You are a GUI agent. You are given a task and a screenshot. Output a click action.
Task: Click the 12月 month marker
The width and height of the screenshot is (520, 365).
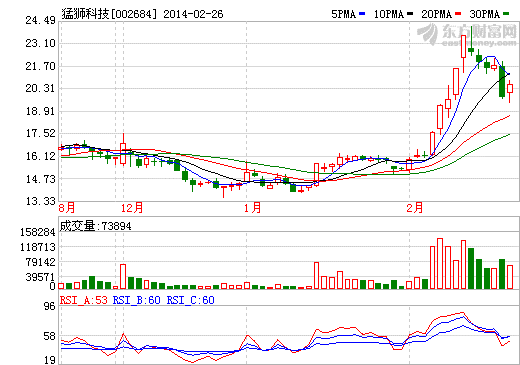click(132, 208)
